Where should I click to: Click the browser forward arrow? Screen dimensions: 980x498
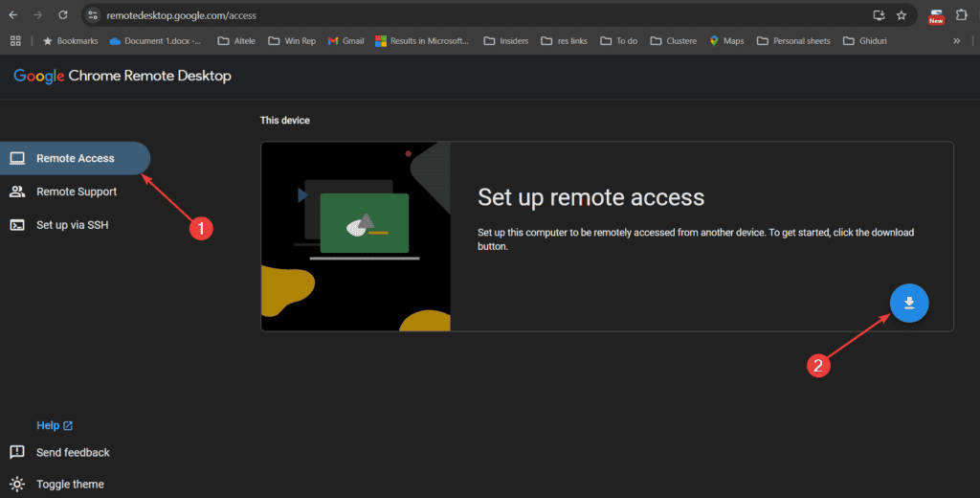click(x=38, y=15)
